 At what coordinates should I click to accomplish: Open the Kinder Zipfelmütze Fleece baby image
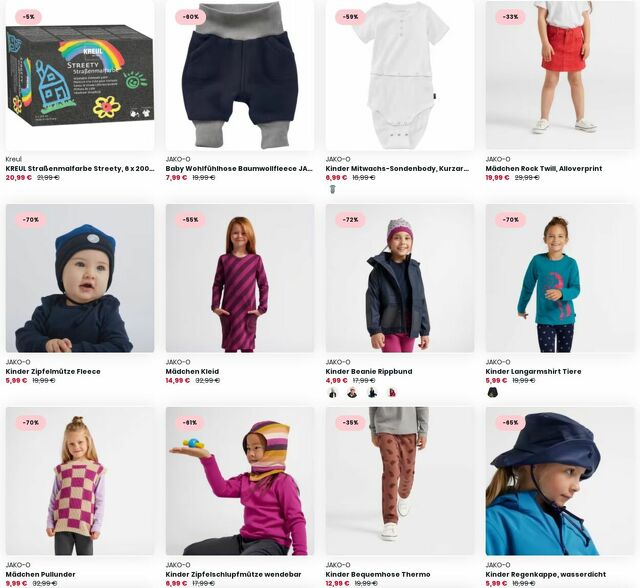coord(80,278)
